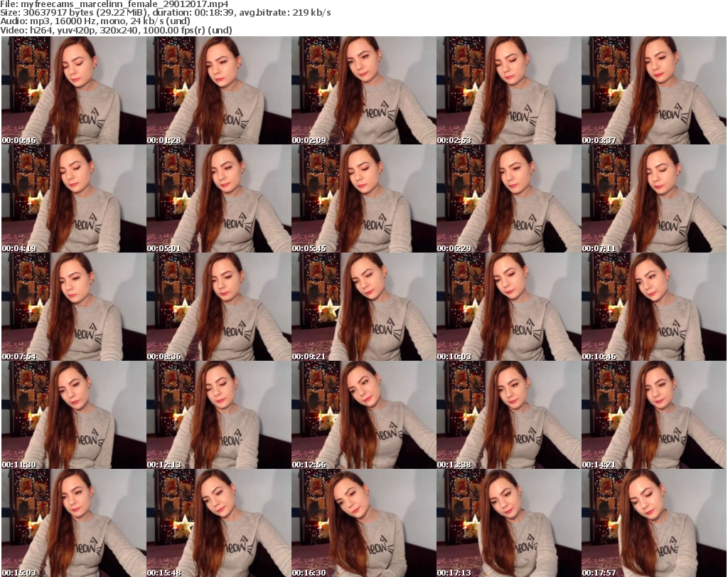Select the thumbnail timestamped 00:05:01
The width and height of the screenshot is (728, 577).
[219, 198]
